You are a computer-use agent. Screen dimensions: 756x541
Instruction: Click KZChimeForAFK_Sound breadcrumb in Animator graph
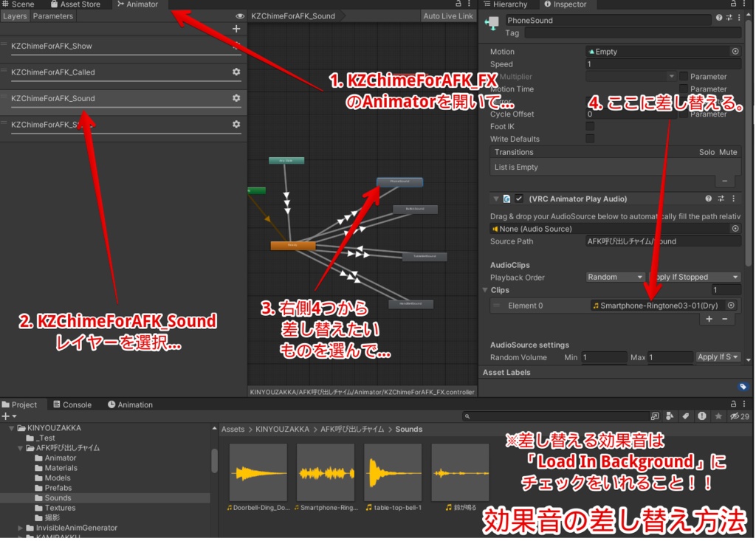293,16
